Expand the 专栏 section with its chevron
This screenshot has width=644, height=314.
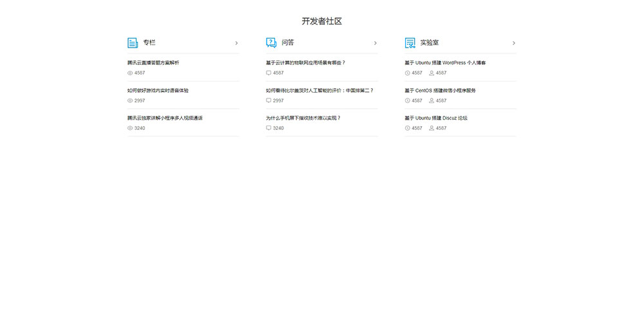point(236,43)
